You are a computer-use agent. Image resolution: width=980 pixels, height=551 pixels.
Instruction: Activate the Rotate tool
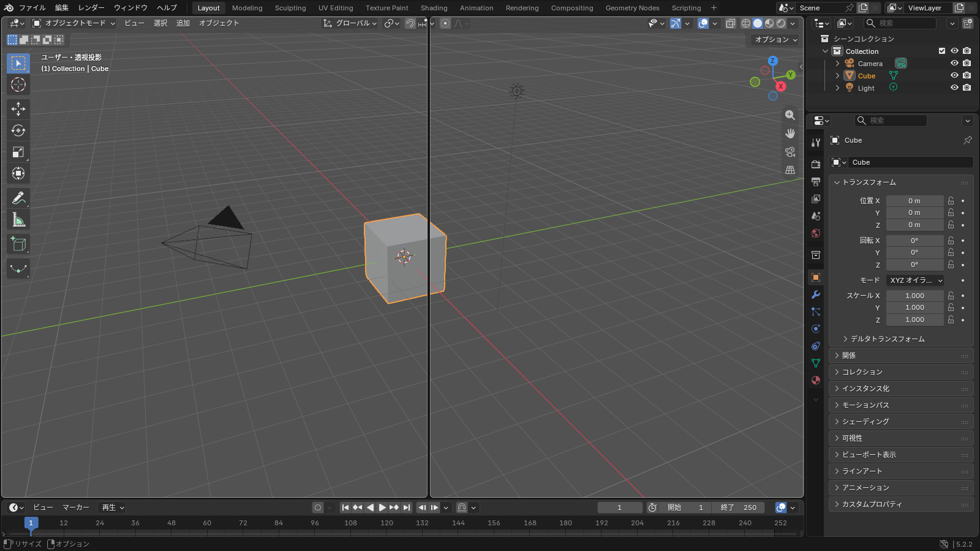click(18, 130)
